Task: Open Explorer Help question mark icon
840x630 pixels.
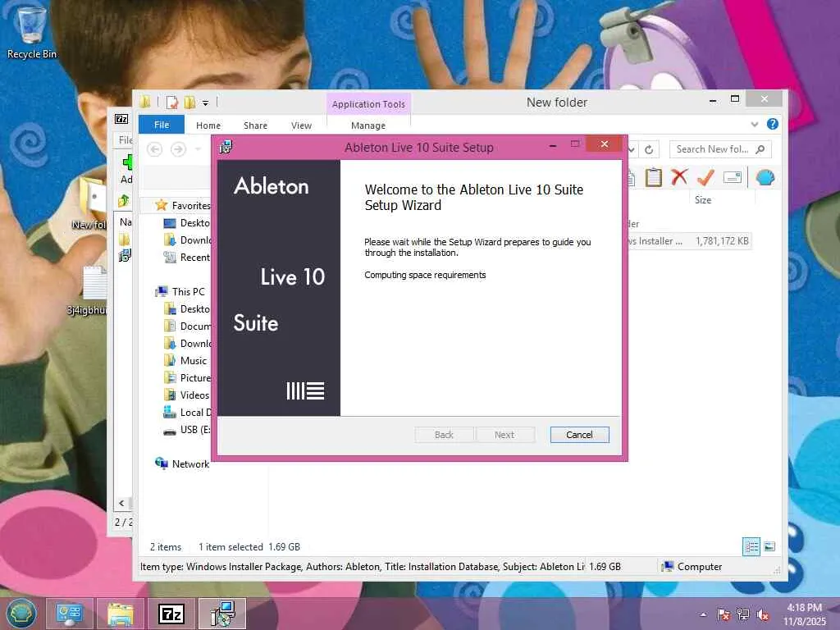Action: 773,125
